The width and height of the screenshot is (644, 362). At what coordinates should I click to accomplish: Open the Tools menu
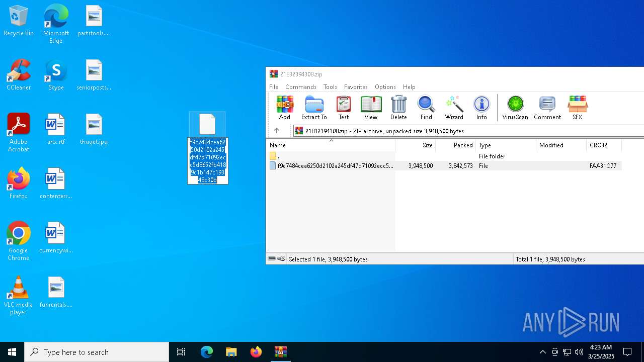click(330, 87)
